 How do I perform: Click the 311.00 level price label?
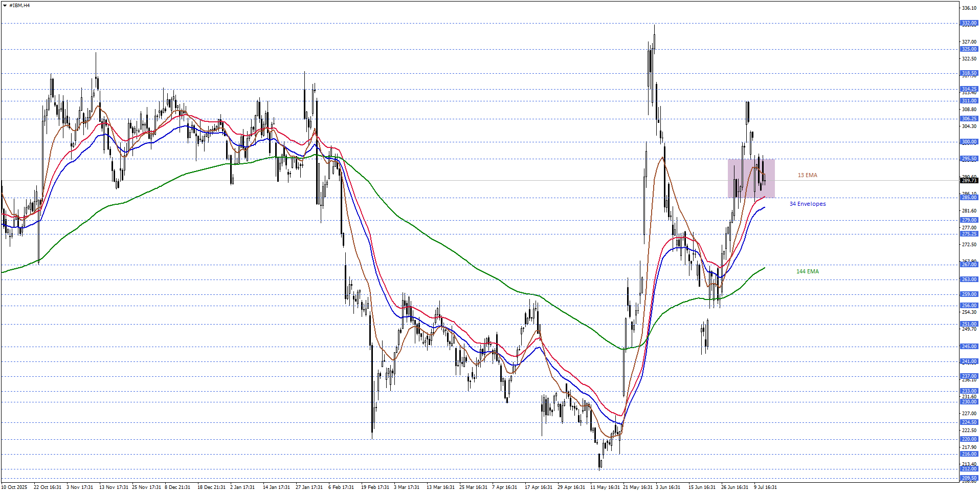pos(969,101)
